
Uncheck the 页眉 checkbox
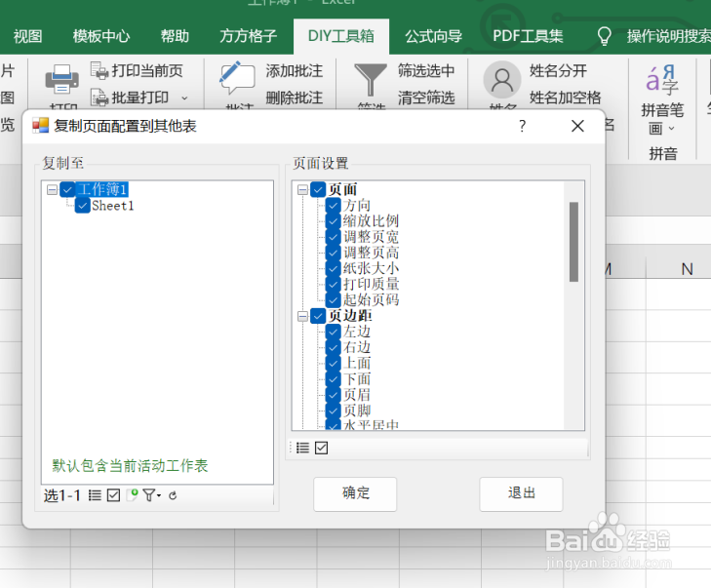pos(333,394)
